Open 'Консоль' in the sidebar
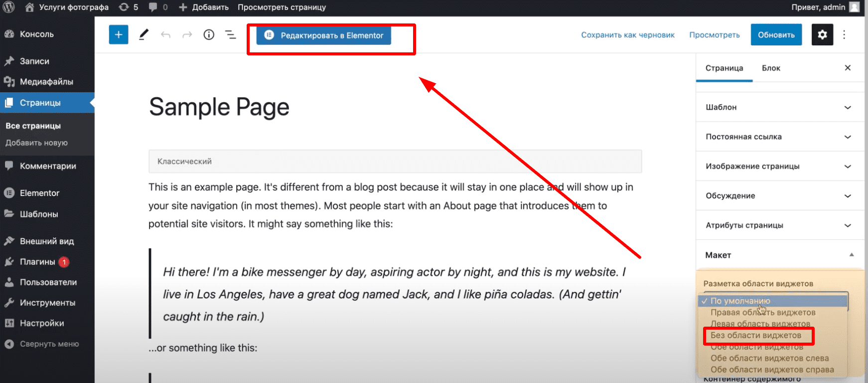Viewport: 868px width, 383px height. (47, 34)
